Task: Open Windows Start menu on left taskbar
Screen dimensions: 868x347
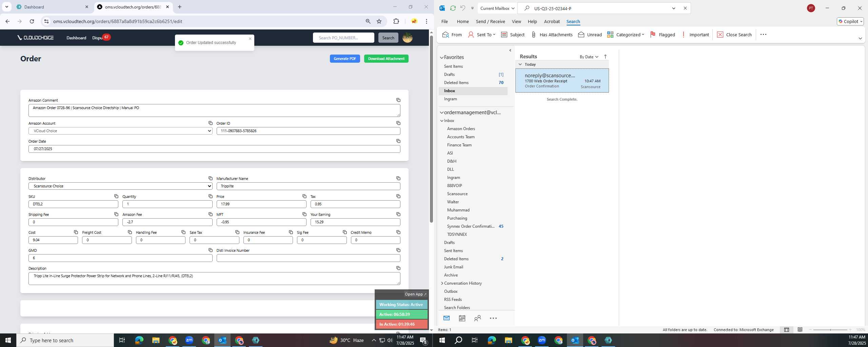Action: pyautogui.click(x=8, y=340)
